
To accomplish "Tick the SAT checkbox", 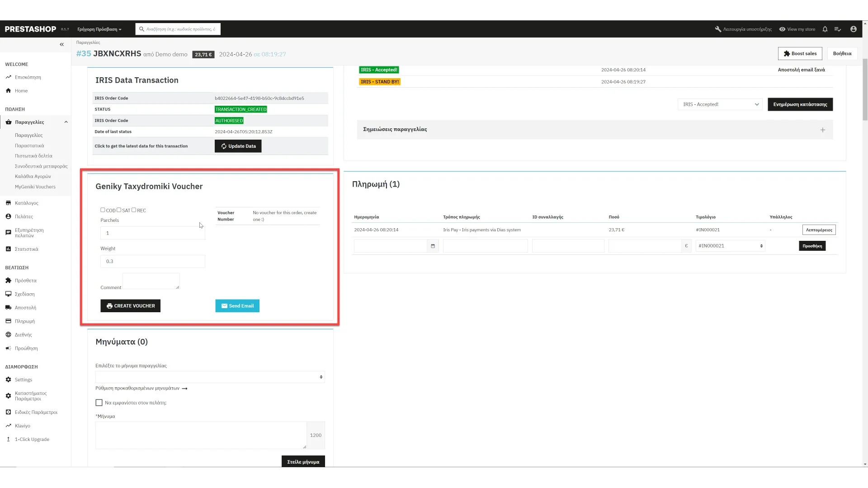I will click(x=119, y=210).
